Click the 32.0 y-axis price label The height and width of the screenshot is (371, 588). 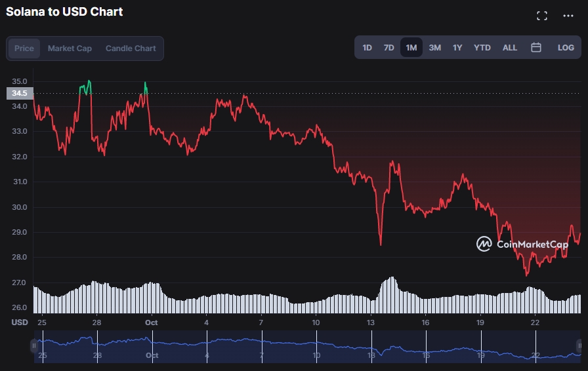tap(20, 157)
